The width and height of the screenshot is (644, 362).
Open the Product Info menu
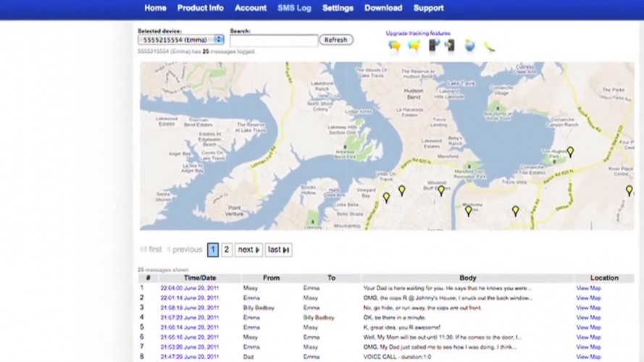click(x=201, y=8)
